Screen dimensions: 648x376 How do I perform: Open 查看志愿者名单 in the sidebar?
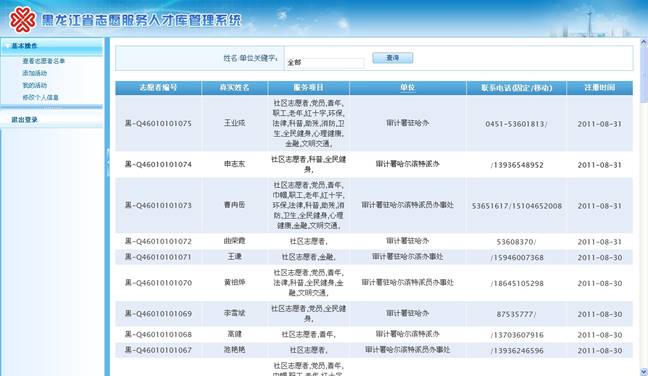[43, 61]
